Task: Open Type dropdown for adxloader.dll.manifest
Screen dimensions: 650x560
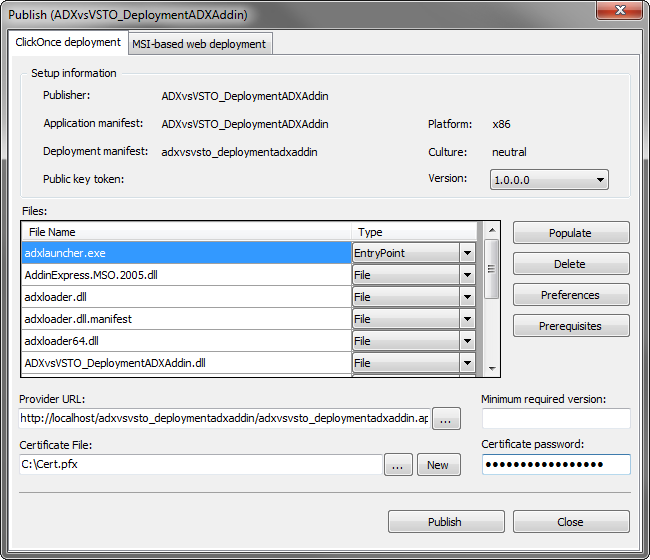Action: coord(467,319)
